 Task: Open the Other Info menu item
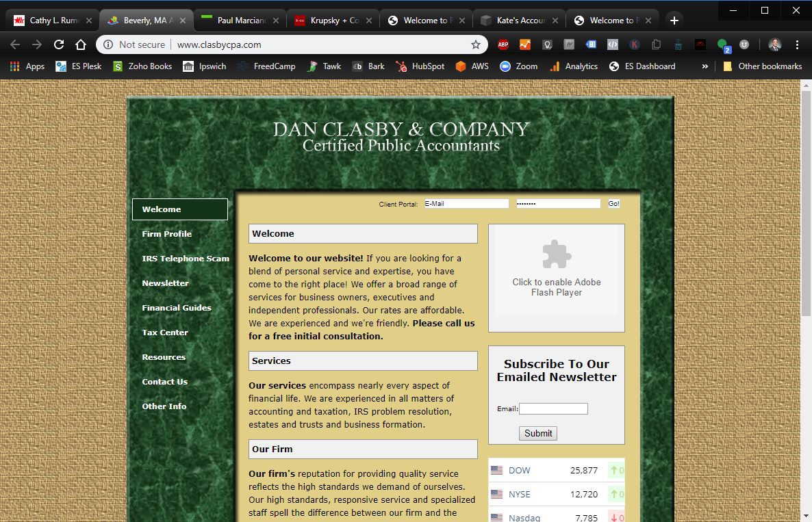click(164, 406)
